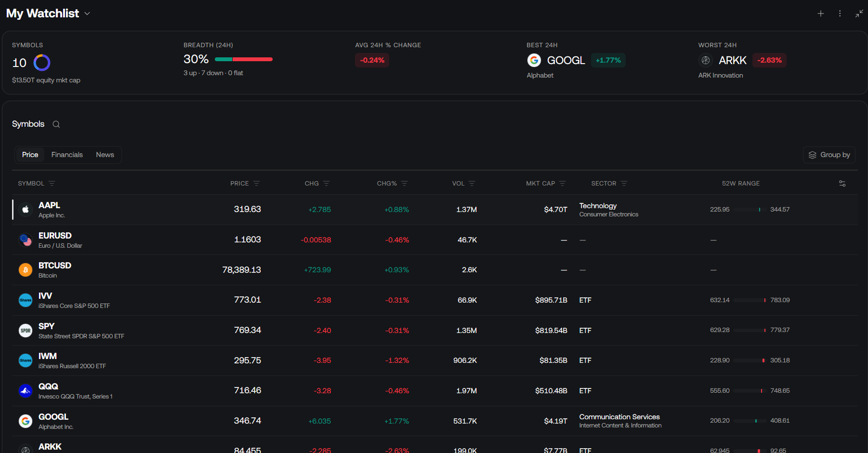Filter the CHG% column
This screenshot has width=868, height=453.
405,184
